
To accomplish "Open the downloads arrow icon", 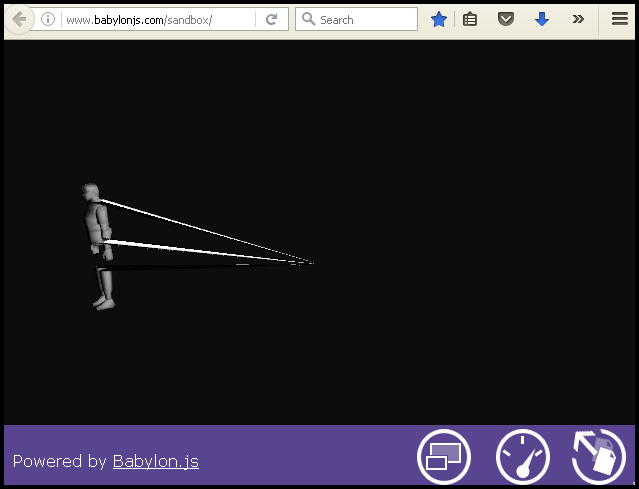I will (542, 19).
